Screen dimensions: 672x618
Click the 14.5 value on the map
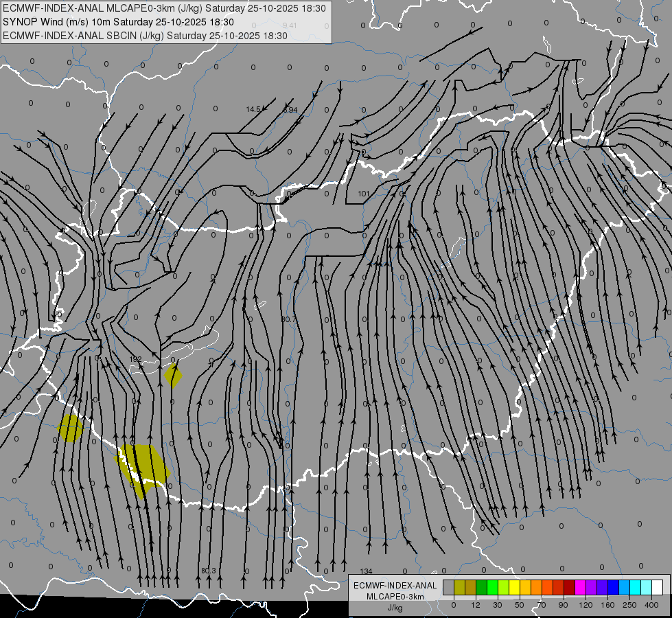point(253,109)
